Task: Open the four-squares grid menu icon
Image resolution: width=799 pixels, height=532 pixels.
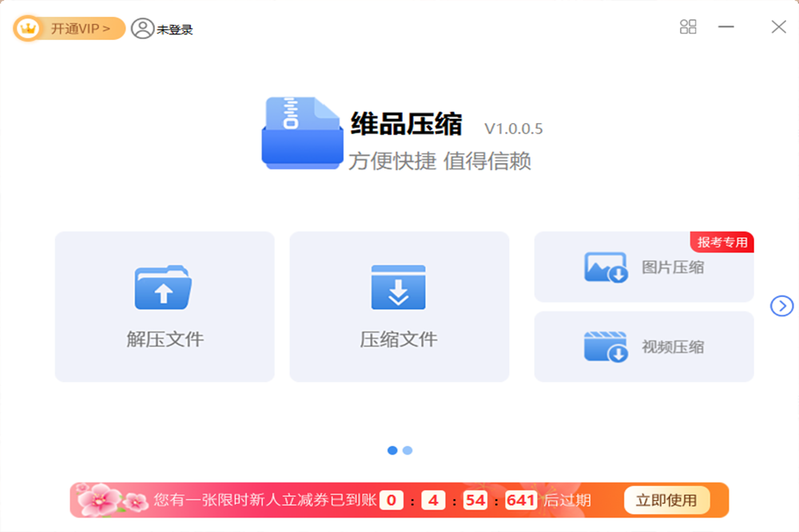Action: pos(688,27)
